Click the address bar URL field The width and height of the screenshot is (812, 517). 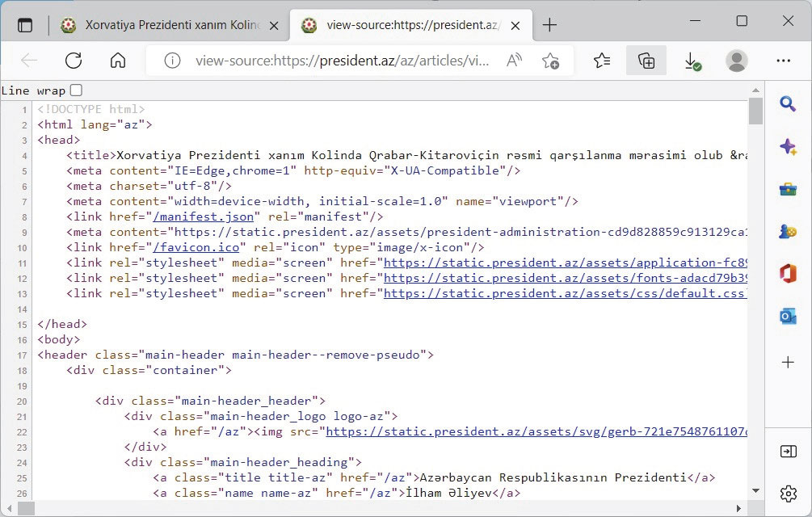pyautogui.click(x=343, y=61)
